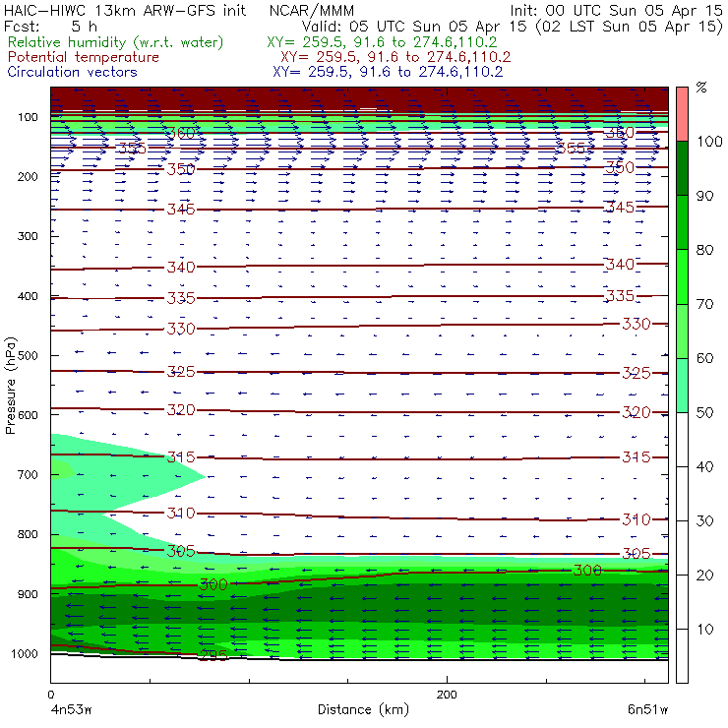
Task: Click the colorbar '40' value label
Action: click(x=704, y=467)
